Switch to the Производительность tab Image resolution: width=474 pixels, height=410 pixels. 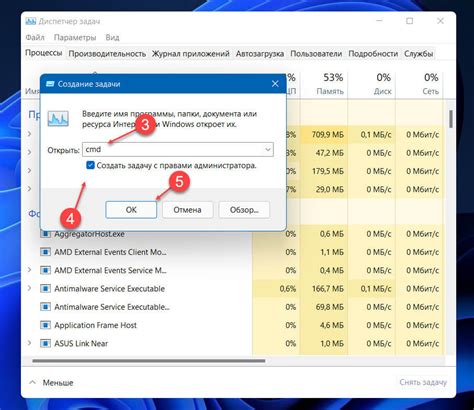tap(107, 54)
